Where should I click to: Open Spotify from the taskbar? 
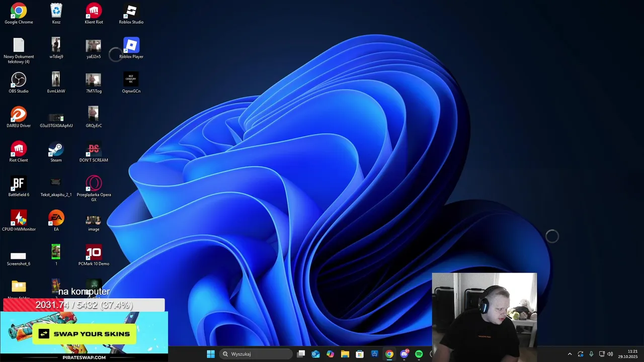(419, 354)
